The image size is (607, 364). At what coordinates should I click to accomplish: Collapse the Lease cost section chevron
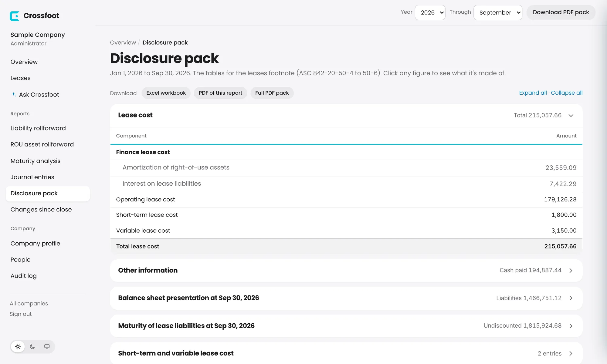pos(571,115)
